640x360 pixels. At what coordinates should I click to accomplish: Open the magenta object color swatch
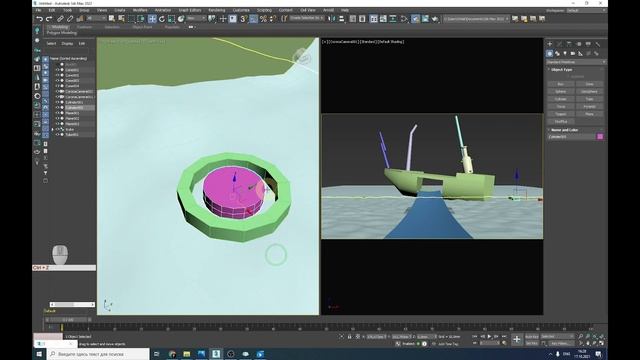tap(600, 137)
